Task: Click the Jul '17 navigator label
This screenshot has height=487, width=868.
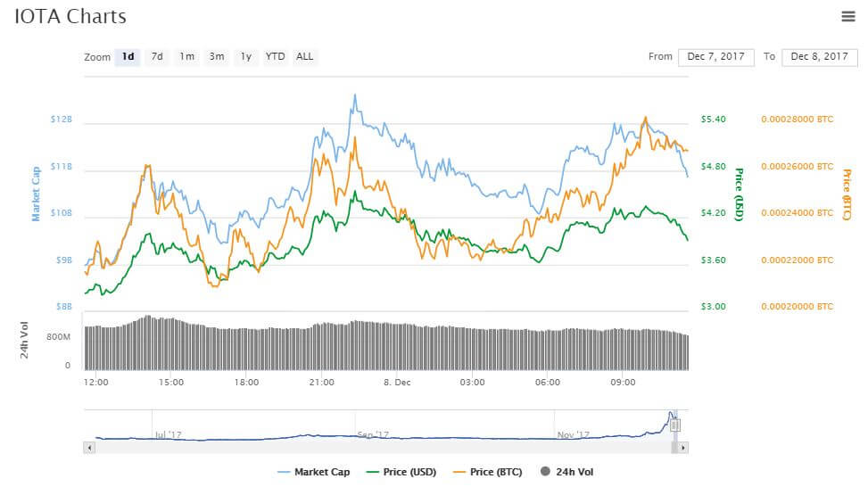Action: coord(168,435)
